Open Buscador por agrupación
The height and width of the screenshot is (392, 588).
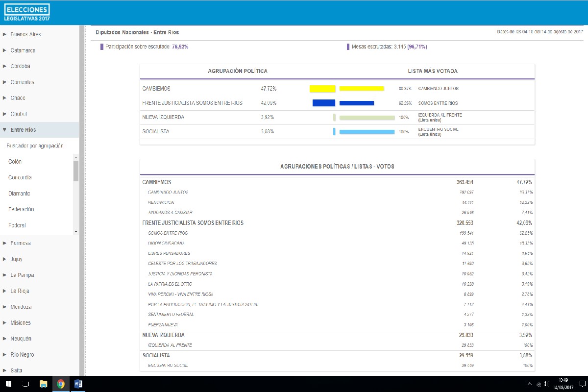tap(35, 146)
